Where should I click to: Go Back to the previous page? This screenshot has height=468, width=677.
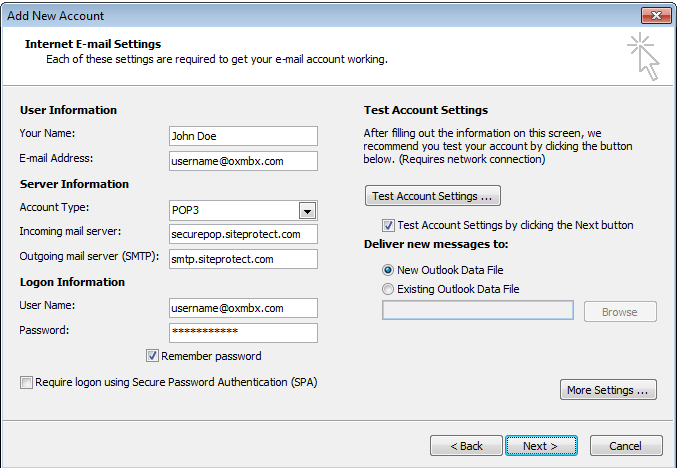click(466, 446)
